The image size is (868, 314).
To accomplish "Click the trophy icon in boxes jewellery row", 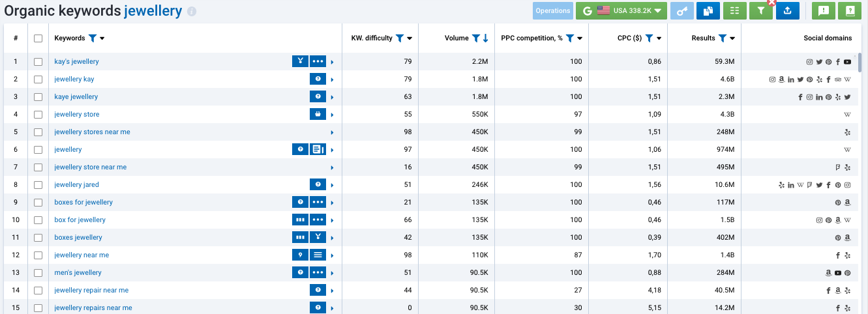I will tap(318, 237).
